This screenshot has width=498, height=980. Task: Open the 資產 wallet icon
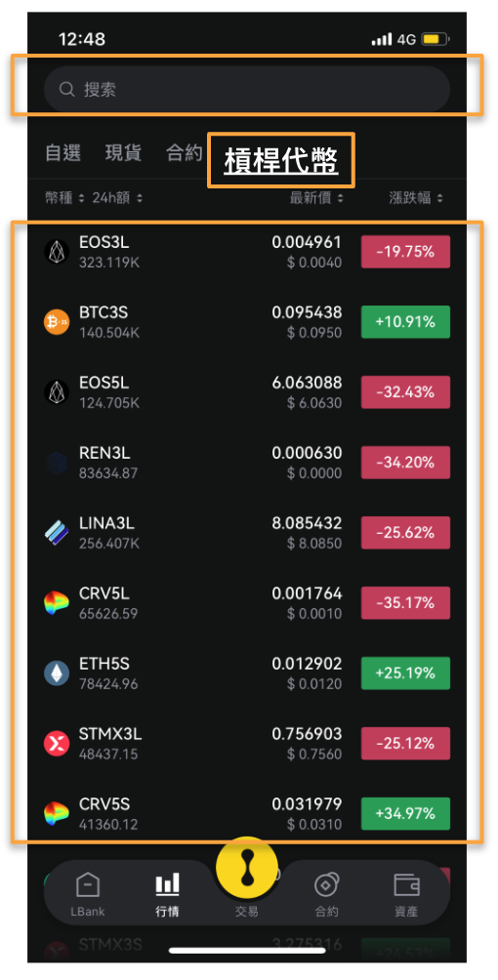(x=406, y=885)
